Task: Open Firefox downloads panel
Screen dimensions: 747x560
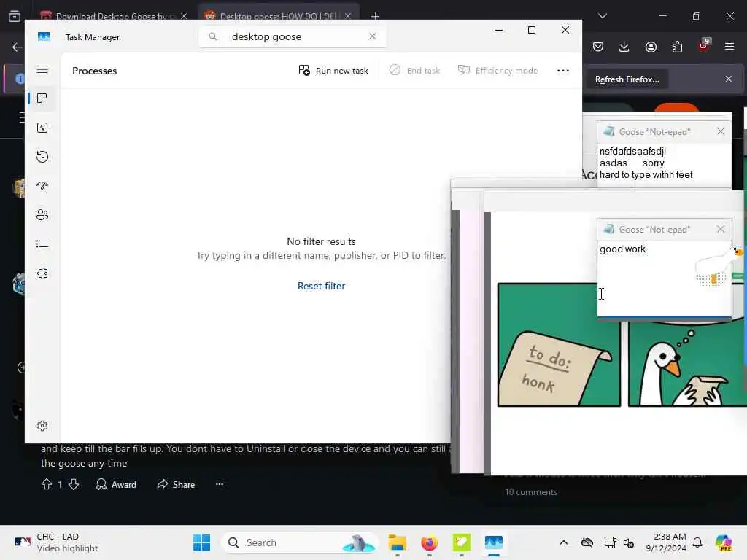Action: (x=624, y=47)
